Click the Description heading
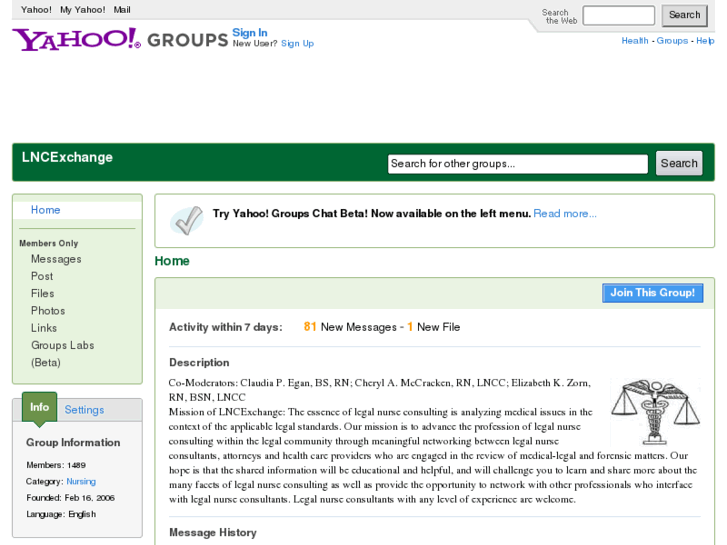 click(199, 363)
